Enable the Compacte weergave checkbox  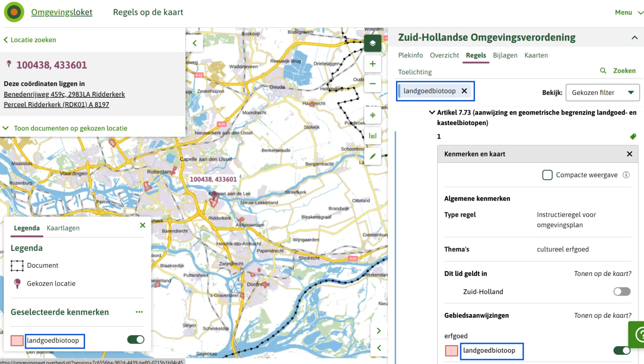[547, 175]
